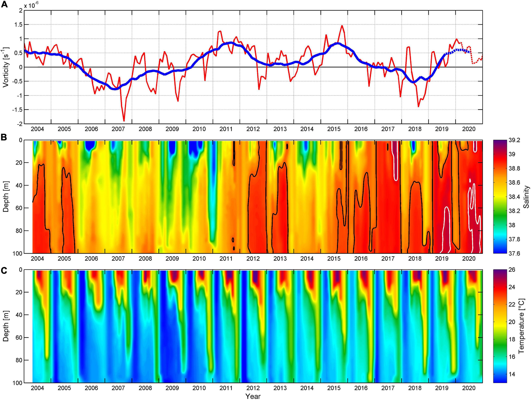Click the -1.5 tick on the vorticity axis
Image resolution: width=532 pixels, height=400 pixels.
click(x=17, y=110)
